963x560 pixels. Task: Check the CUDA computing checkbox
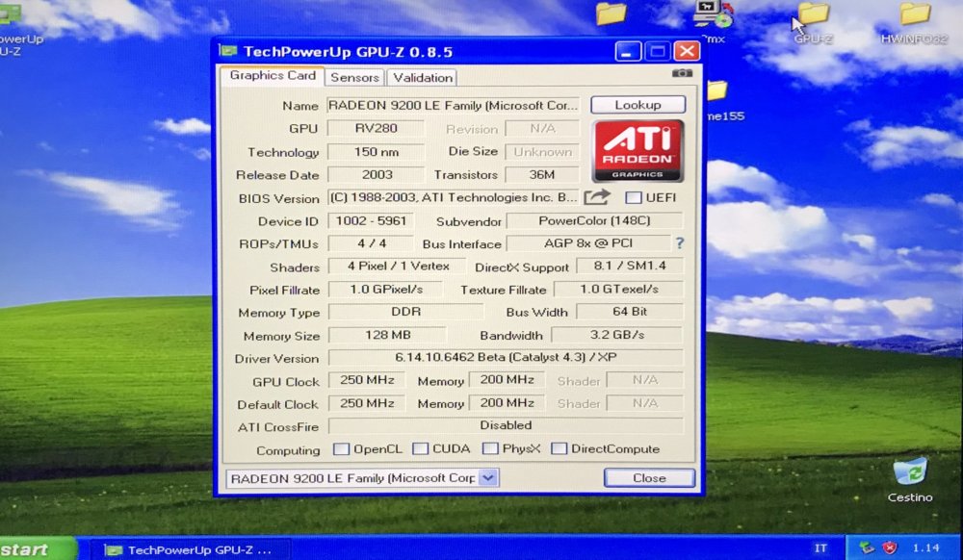[421, 448]
